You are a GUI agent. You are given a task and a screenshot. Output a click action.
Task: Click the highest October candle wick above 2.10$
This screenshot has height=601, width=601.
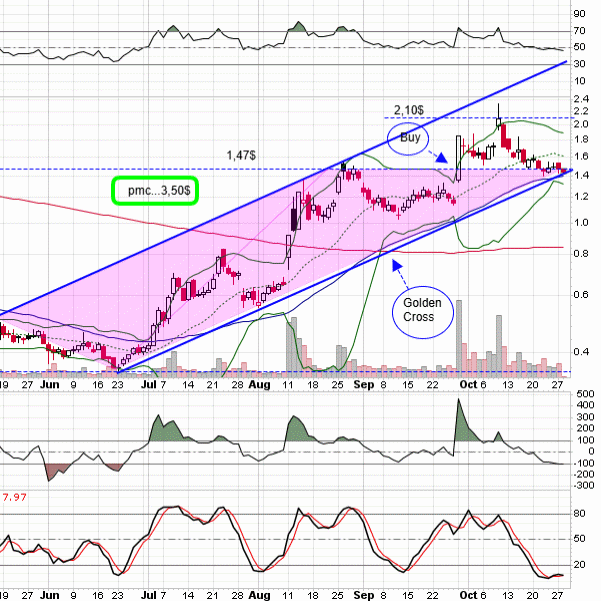tap(499, 106)
